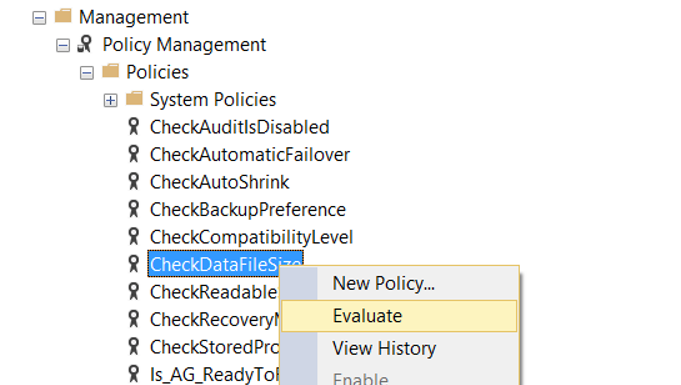681x385 pixels.
Task: Select the CheckAutomaticFailover policy
Action: pyautogui.click(x=250, y=155)
